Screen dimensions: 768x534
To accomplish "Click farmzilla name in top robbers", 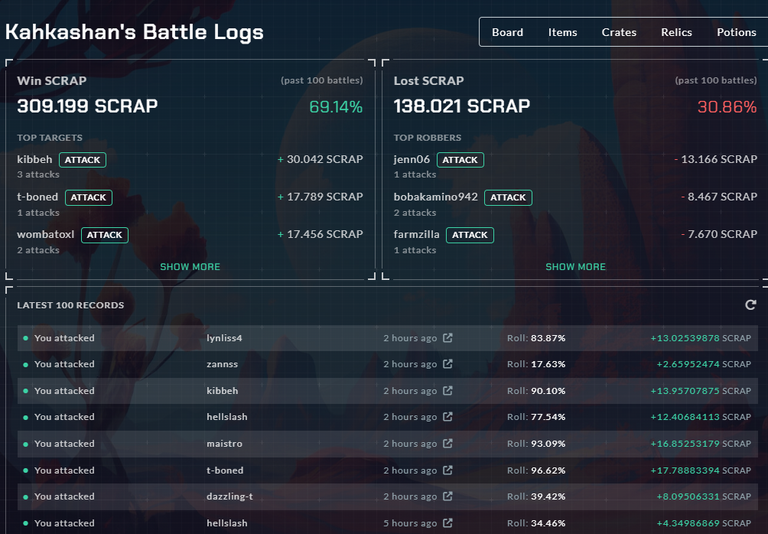I will [x=416, y=234].
